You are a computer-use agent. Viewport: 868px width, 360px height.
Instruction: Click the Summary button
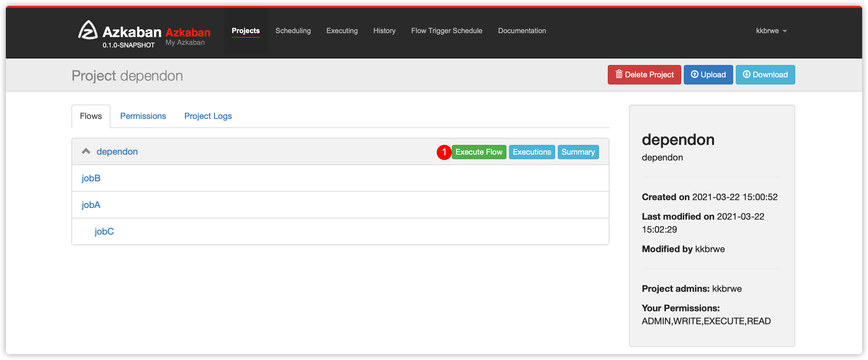point(578,152)
